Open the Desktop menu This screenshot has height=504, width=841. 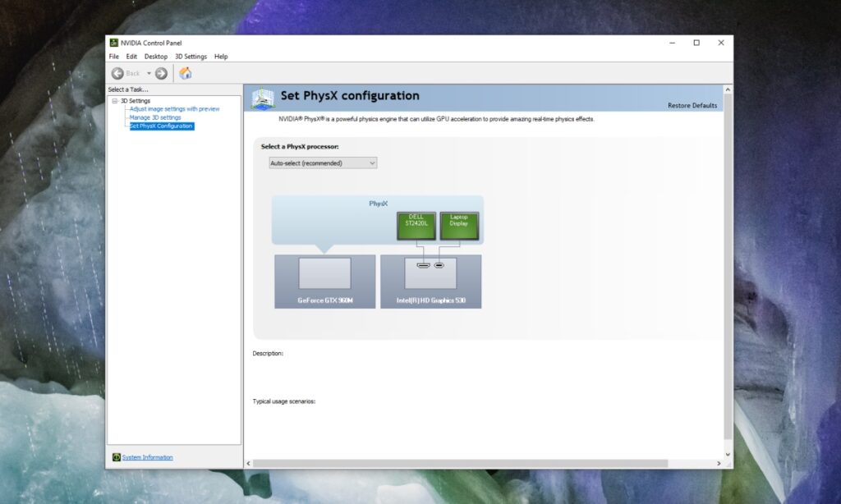coord(155,56)
